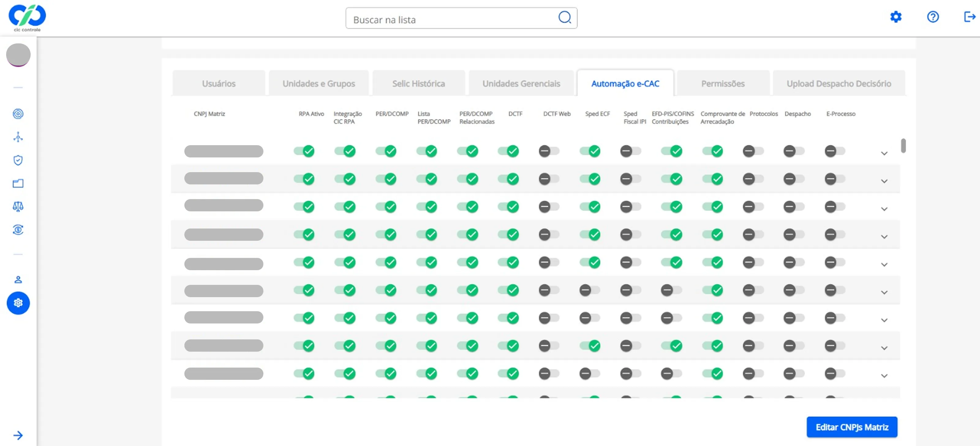This screenshot has height=446, width=980.
Task: Open the radar target sidebar icon
Action: (x=18, y=114)
